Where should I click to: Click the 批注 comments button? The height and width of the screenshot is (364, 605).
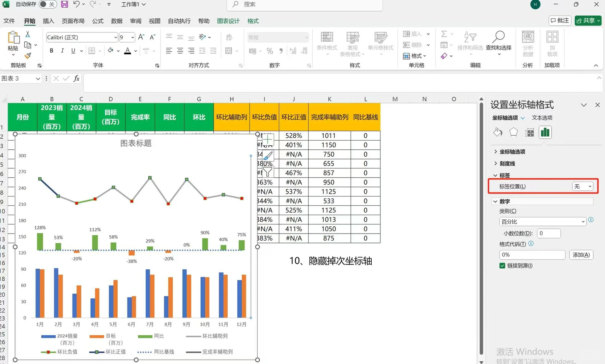tap(560, 21)
